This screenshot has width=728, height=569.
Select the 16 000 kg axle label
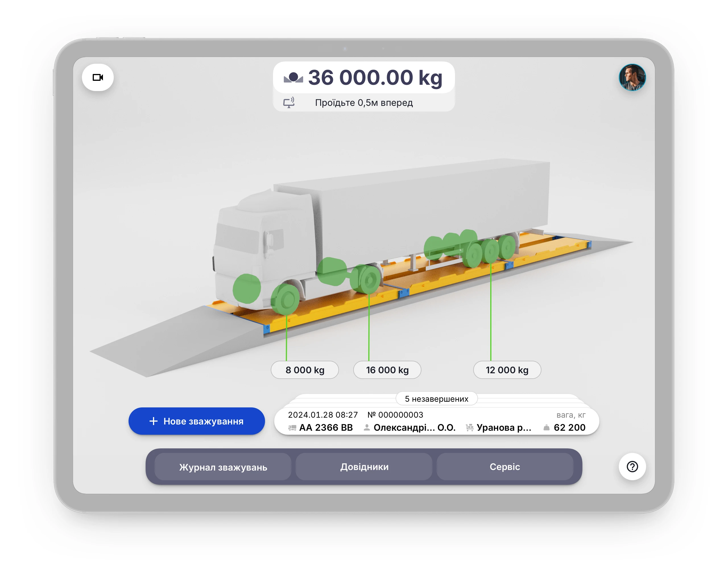point(387,370)
